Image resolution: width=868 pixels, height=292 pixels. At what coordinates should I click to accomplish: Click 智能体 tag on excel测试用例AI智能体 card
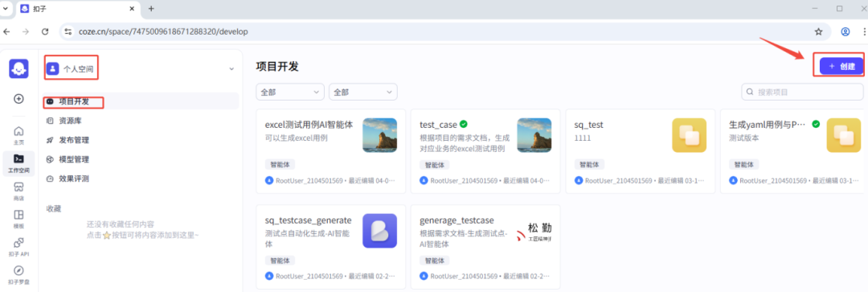point(280,165)
